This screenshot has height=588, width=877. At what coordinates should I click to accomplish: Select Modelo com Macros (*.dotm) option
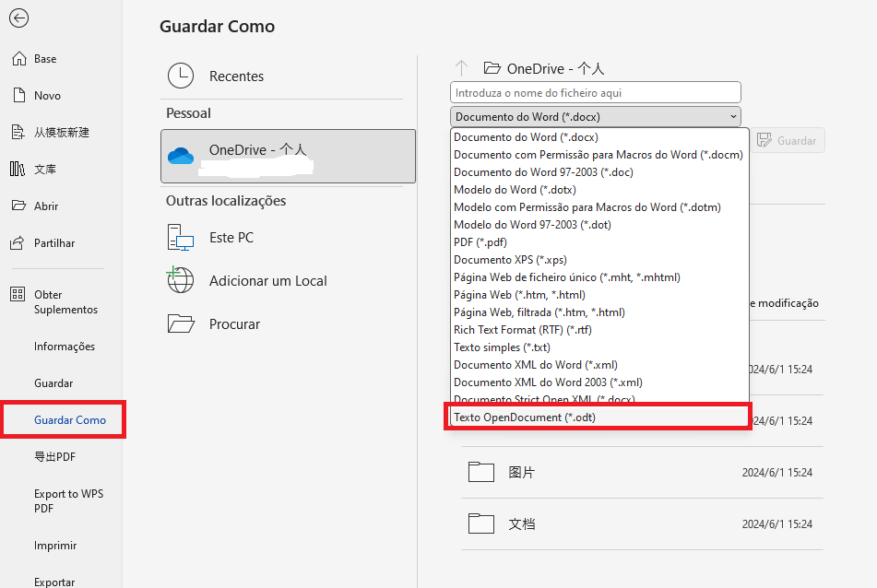[x=599, y=206]
